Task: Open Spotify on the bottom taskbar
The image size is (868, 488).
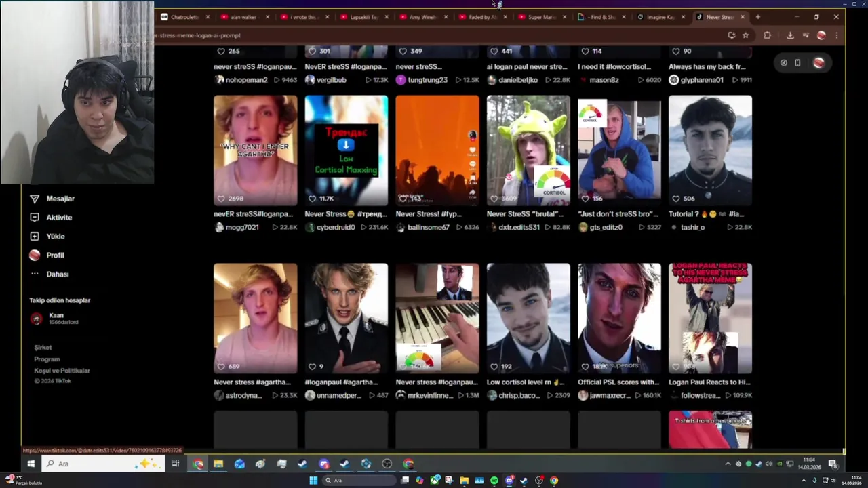Action: pyautogui.click(x=494, y=481)
